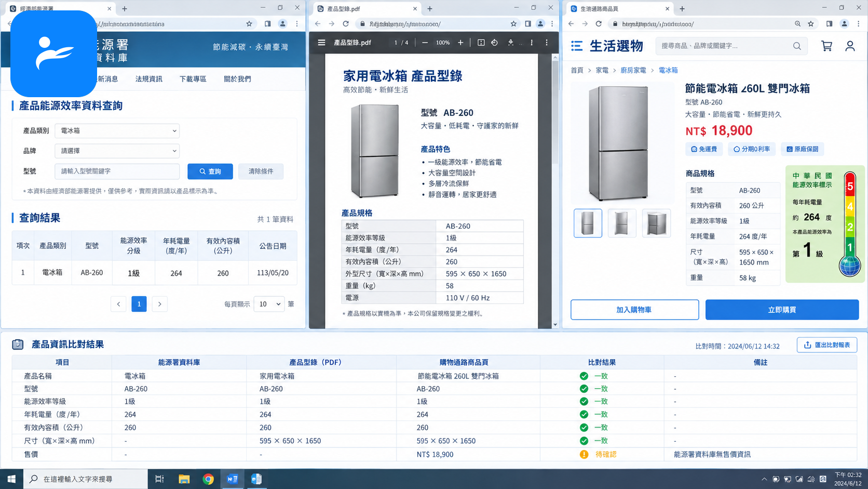Open side panel in the PDF browser window
This screenshot has width=868, height=489.
click(x=528, y=24)
